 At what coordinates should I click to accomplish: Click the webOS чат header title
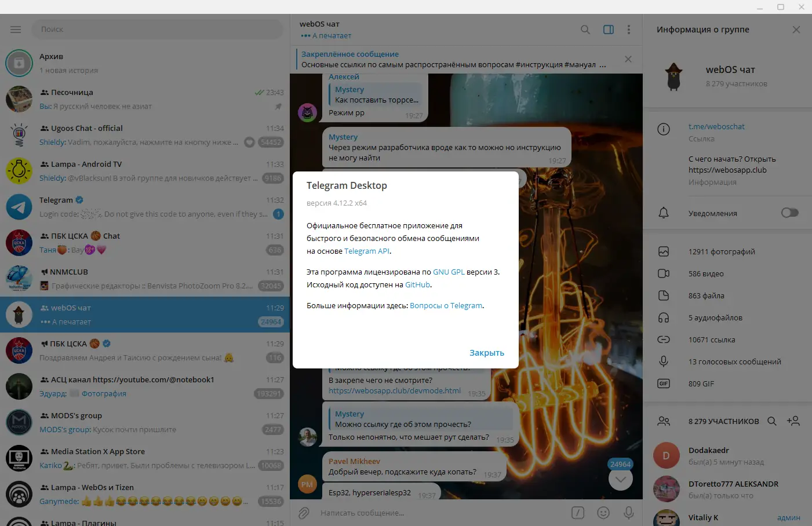(x=319, y=24)
